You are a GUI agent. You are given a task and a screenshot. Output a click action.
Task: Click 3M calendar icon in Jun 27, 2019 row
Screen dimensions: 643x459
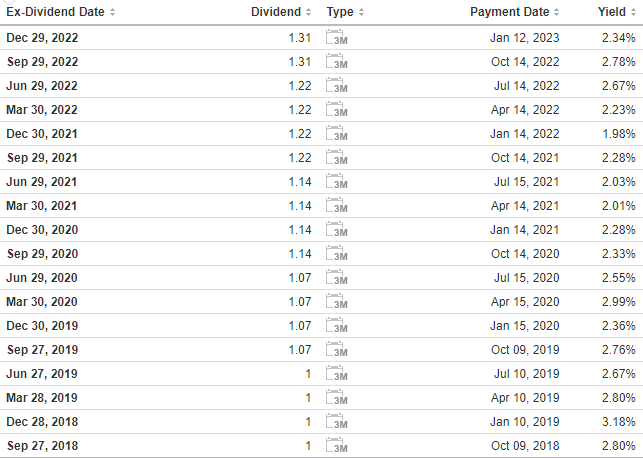(x=337, y=373)
